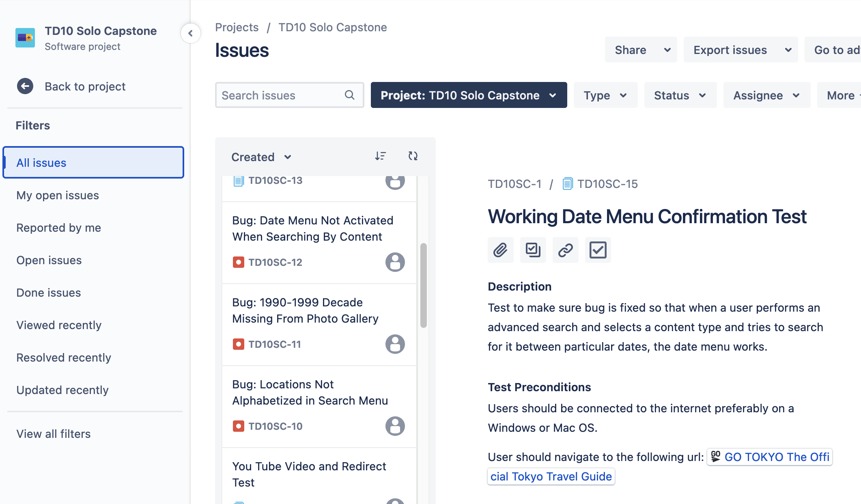
Task: Click the assignee avatar on TD10SC-12
Action: point(395,262)
